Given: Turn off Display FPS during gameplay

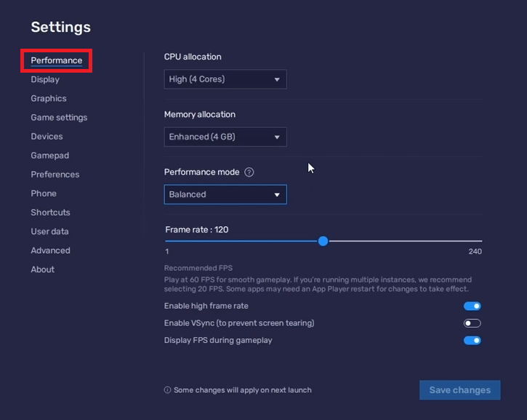Looking at the screenshot, I should pyautogui.click(x=472, y=340).
